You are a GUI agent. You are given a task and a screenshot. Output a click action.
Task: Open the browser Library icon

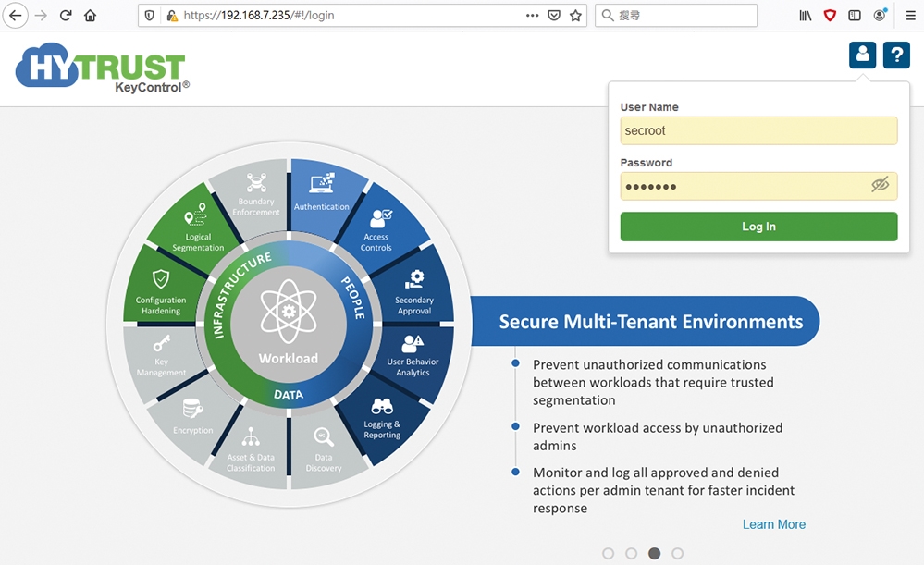[805, 16]
